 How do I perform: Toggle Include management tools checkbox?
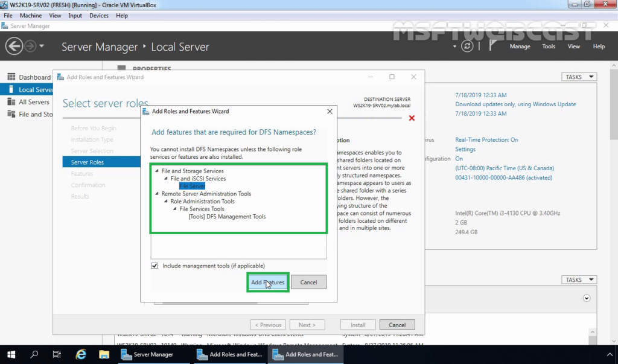coord(154,266)
